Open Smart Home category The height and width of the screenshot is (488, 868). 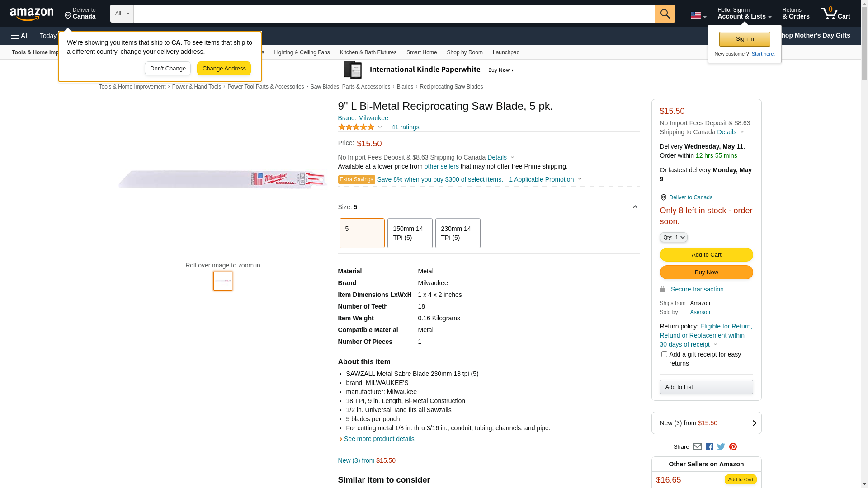421,52
